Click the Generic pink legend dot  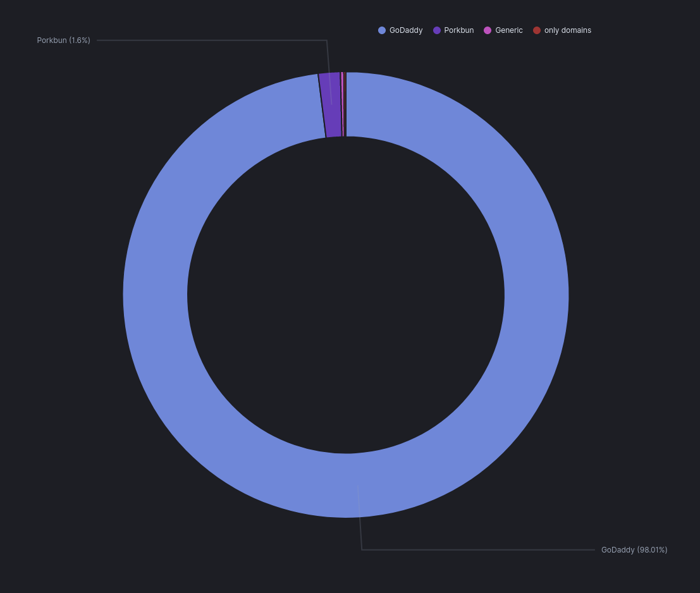point(488,30)
